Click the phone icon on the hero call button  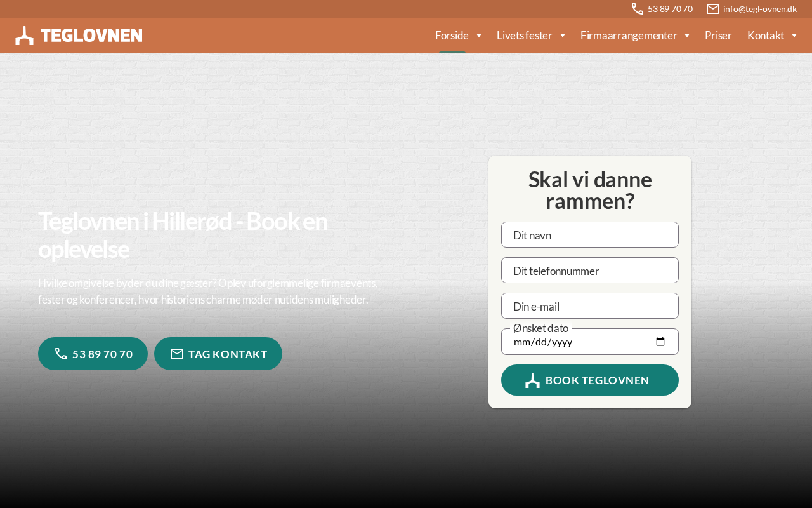[61, 354]
